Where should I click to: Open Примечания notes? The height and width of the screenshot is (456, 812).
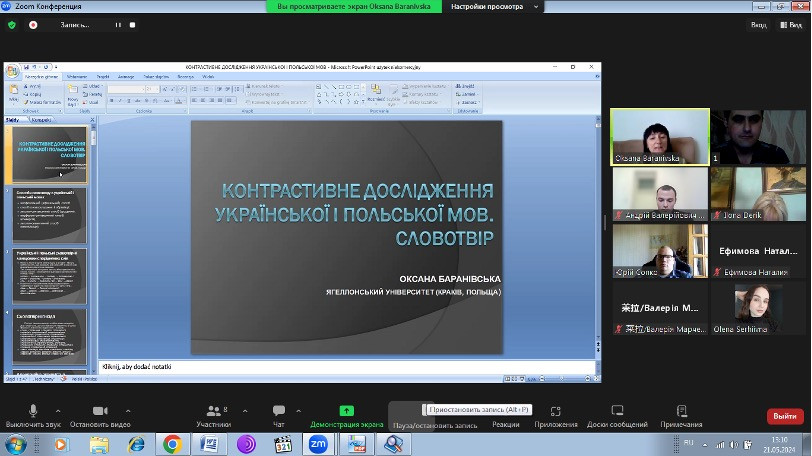click(x=681, y=412)
